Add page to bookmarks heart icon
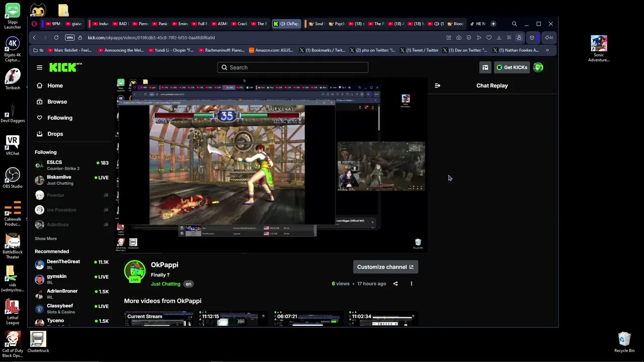 pos(489,38)
